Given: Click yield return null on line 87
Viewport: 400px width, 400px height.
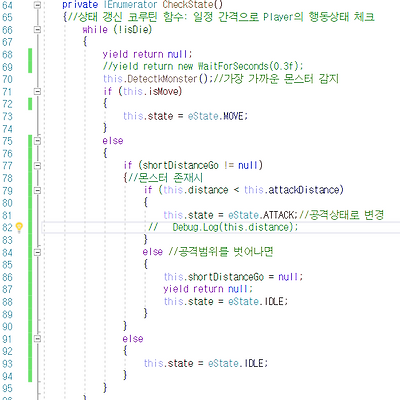Looking at the screenshot, I should (x=208, y=289).
